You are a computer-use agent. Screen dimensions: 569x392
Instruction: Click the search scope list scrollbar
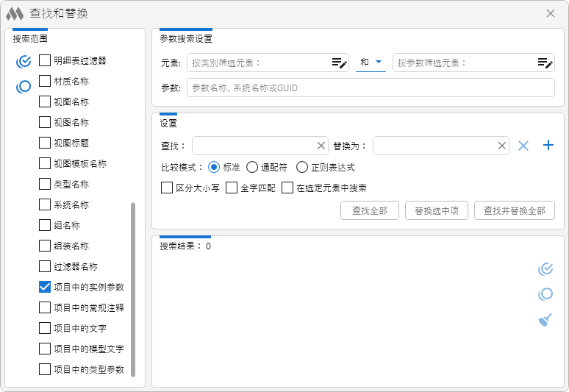point(133,290)
